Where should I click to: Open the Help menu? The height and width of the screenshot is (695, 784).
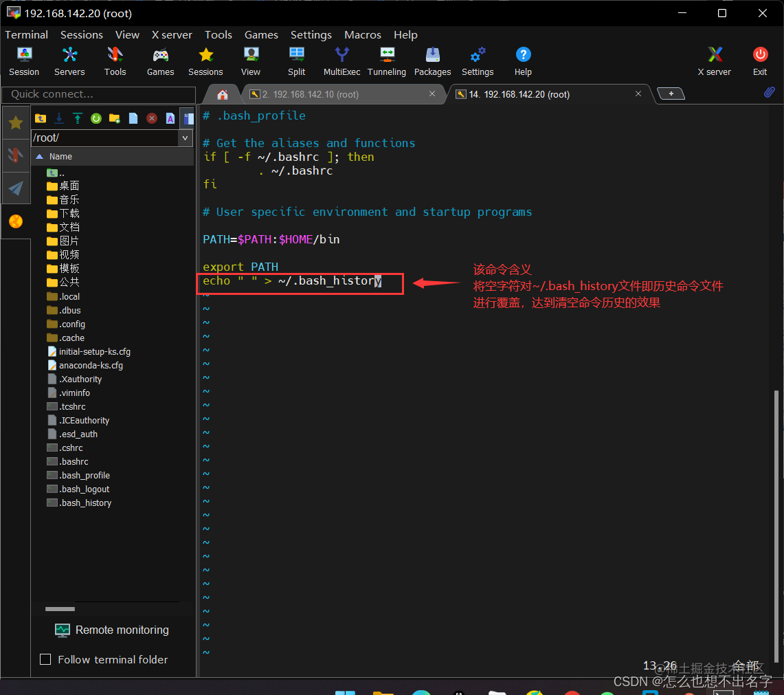coord(405,34)
